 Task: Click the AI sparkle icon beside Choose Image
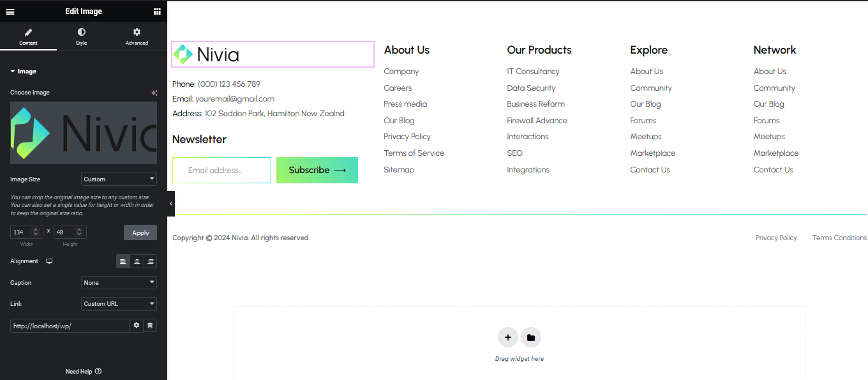click(x=154, y=93)
